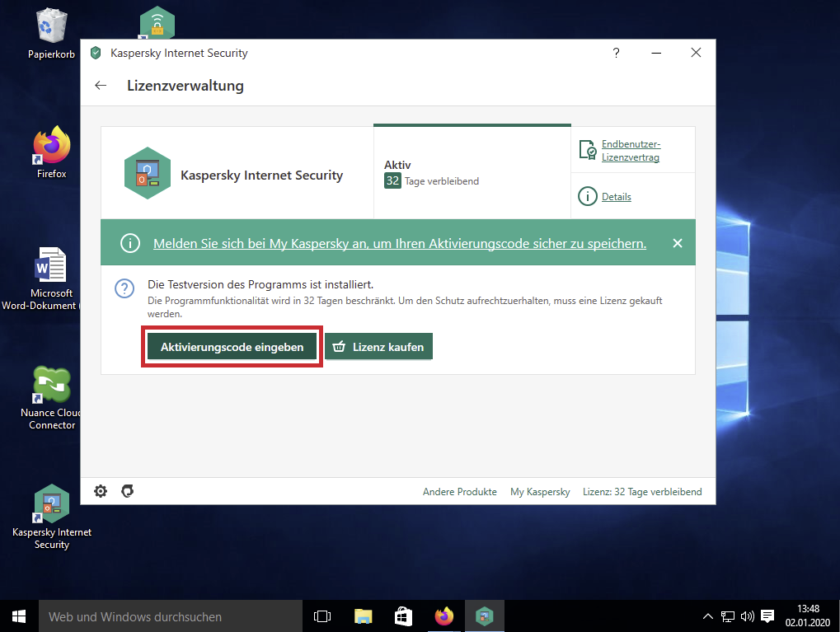Open Firefox from taskbar
The width and height of the screenshot is (840, 632).
(444, 616)
